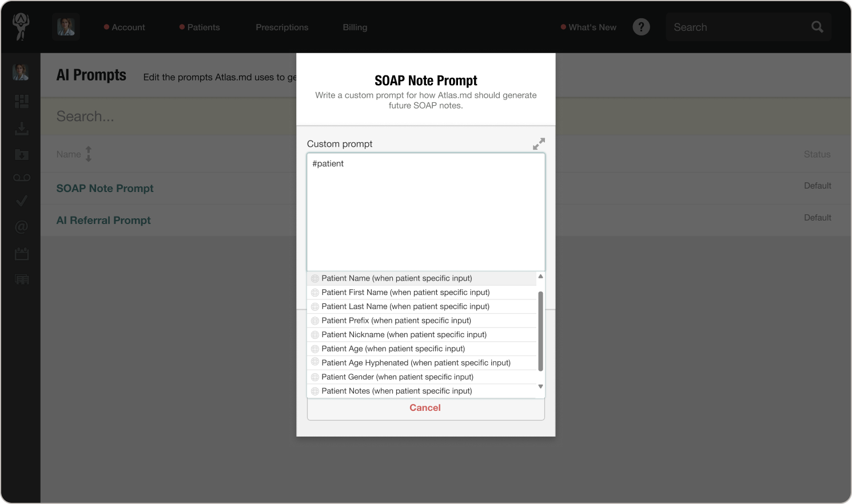Open the SOAP Note Prompt row
The image size is (852, 504).
click(105, 189)
